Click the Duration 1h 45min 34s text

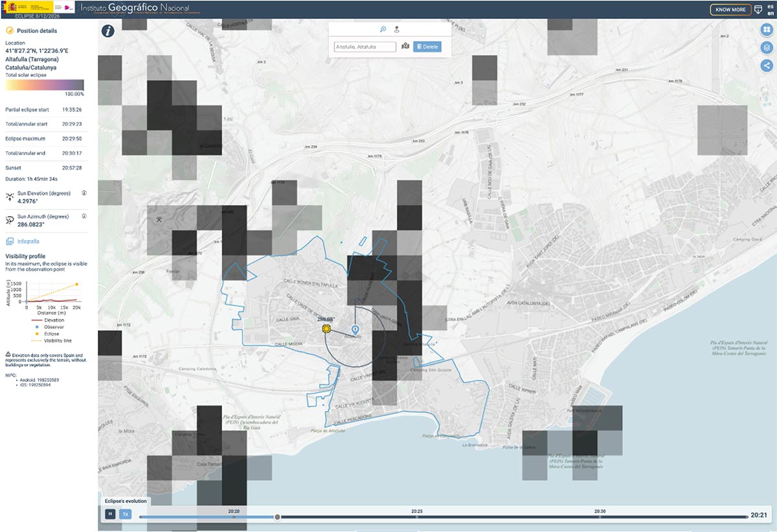point(32,179)
